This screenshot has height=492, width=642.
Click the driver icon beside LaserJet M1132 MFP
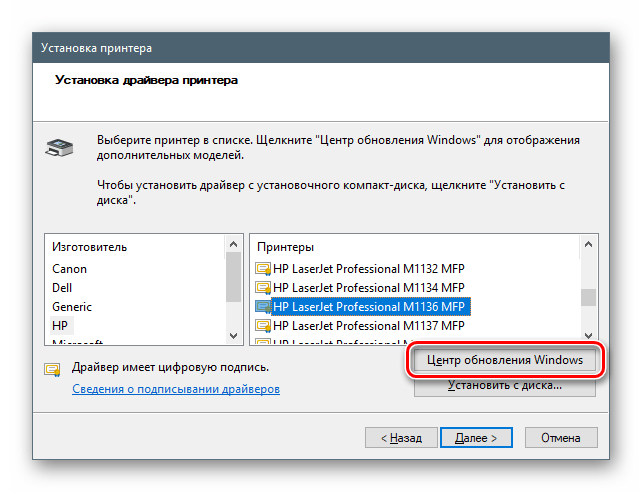pyautogui.click(x=264, y=269)
